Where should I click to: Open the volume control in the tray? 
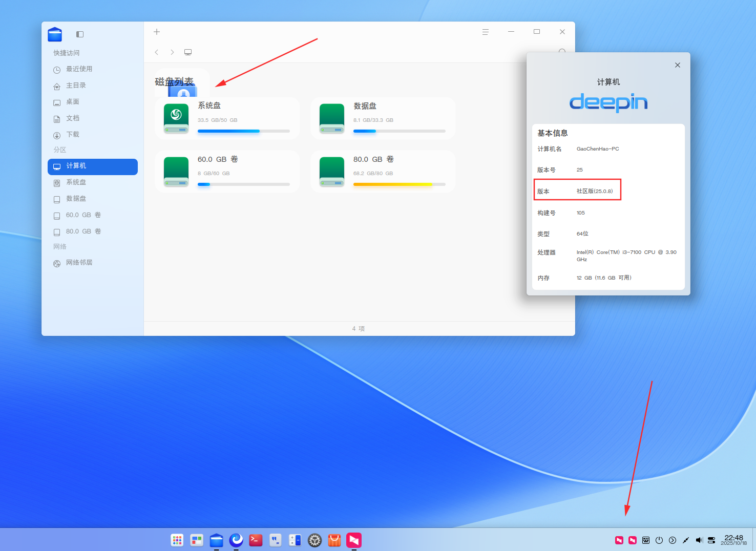click(x=699, y=540)
